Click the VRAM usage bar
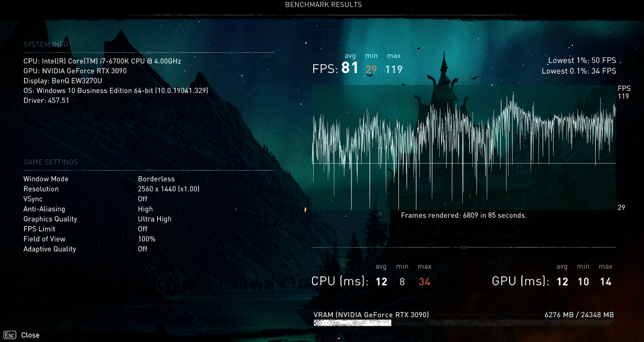Viewport: 644px width, 342px height. point(464,323)
